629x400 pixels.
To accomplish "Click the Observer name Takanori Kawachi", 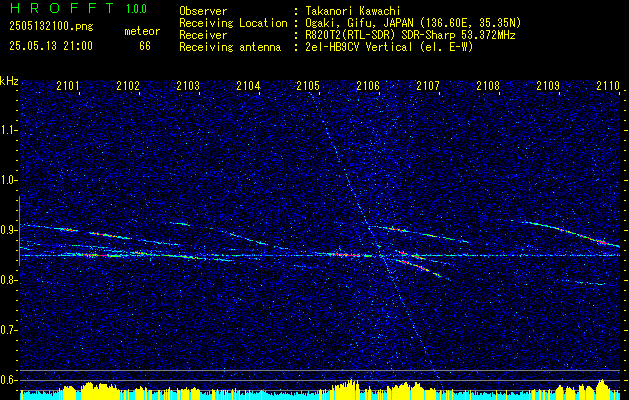I will (x=353, y=11).
